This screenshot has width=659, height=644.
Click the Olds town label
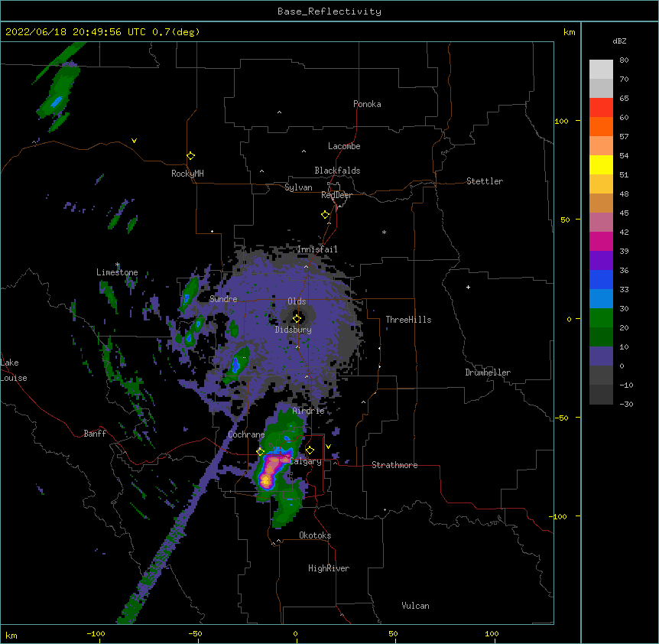click(x=297, y=301)
